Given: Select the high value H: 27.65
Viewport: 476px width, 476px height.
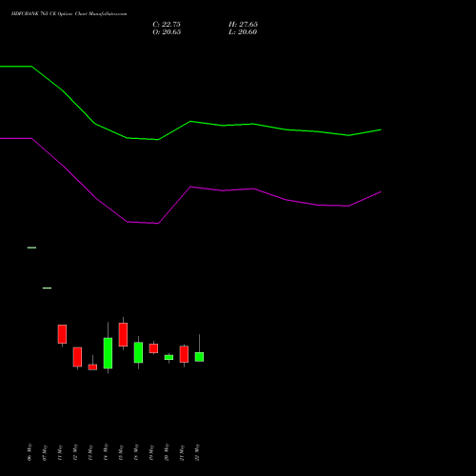Looking at the screenshot, I should click(x=243, y=24).
